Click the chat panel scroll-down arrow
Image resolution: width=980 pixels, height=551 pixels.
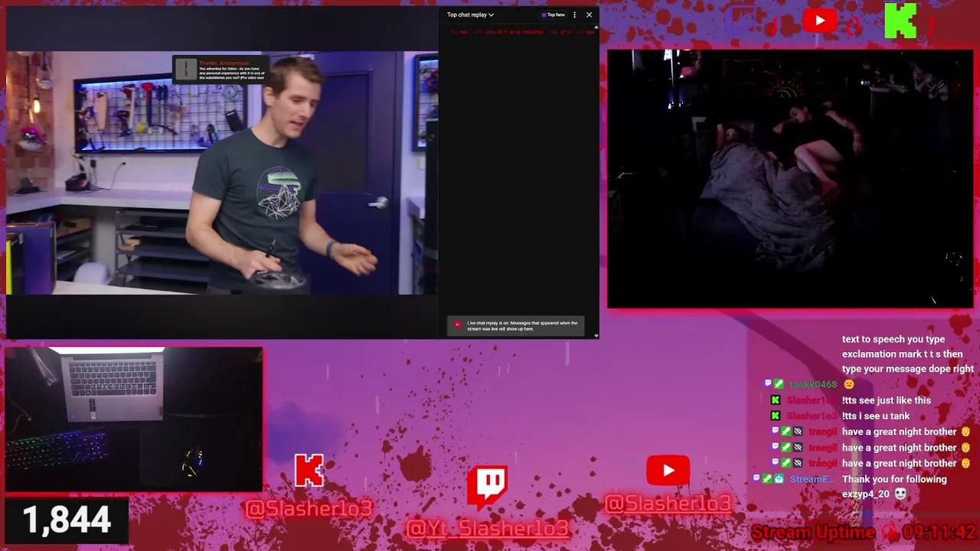(596, 335)
